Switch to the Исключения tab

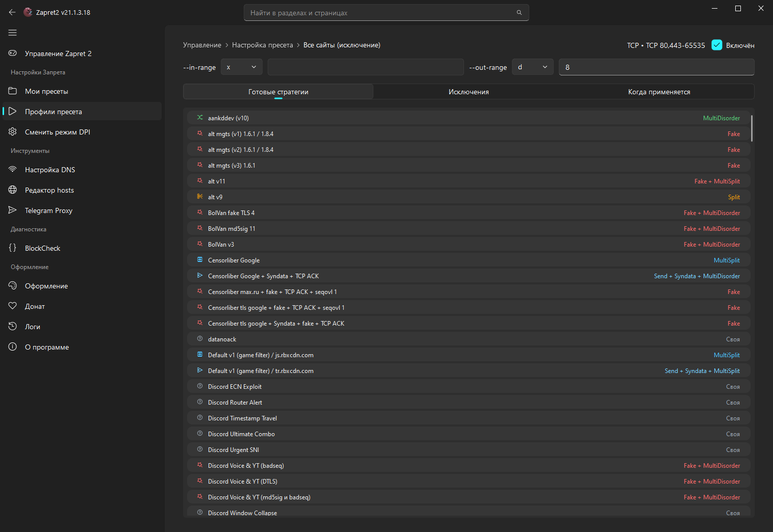pos(469,92)
